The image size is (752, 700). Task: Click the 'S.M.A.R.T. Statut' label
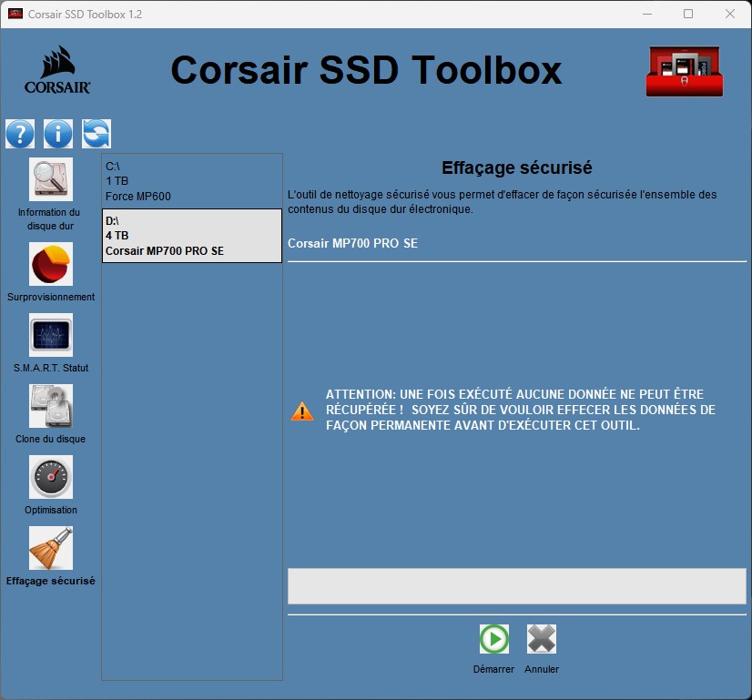51,369
